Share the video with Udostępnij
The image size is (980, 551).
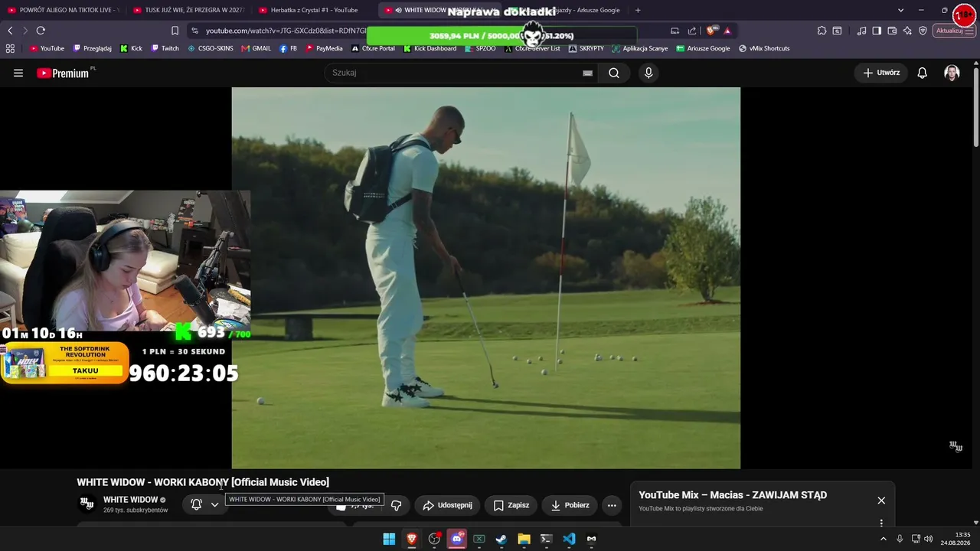pos(448,505)
